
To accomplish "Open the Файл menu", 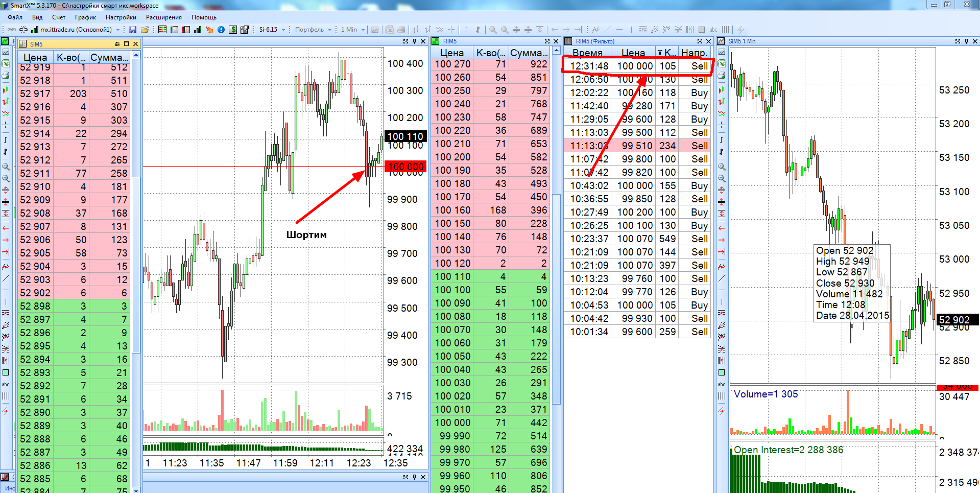I will [x=15, y=17].
